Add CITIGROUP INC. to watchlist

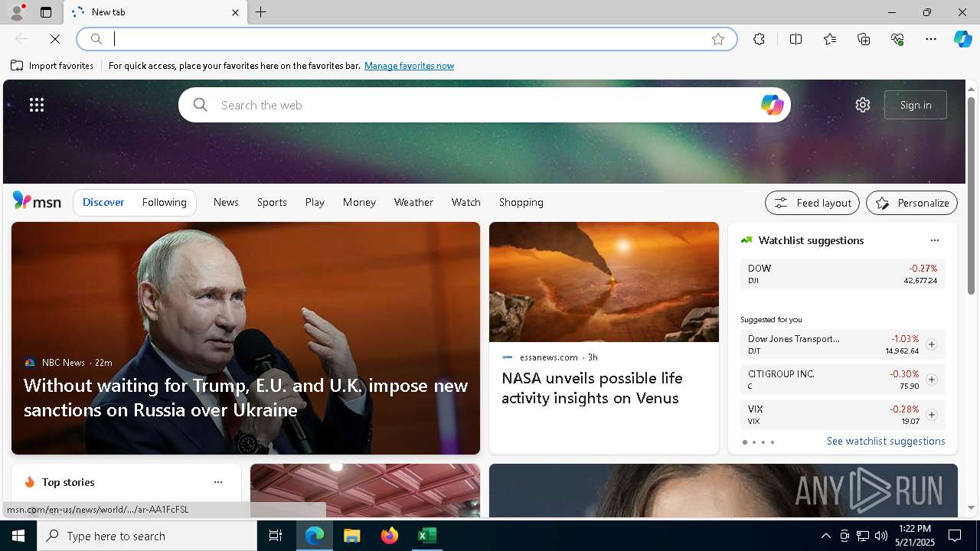coord(931,380)
